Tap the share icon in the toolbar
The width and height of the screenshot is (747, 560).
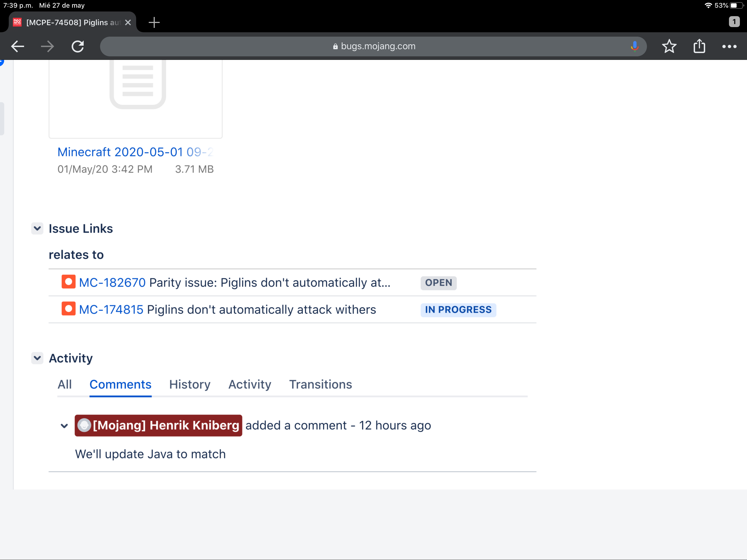699,46
